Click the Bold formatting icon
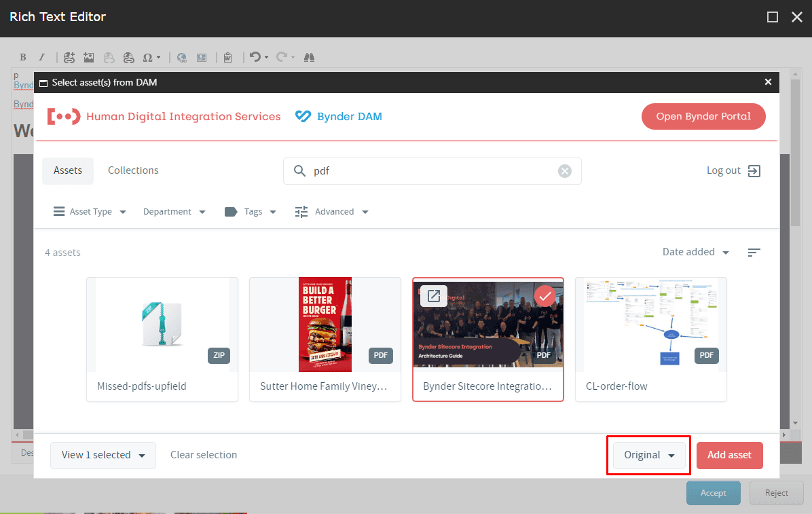Viewport: 812px width, 514px height. (x=22, y=58)
